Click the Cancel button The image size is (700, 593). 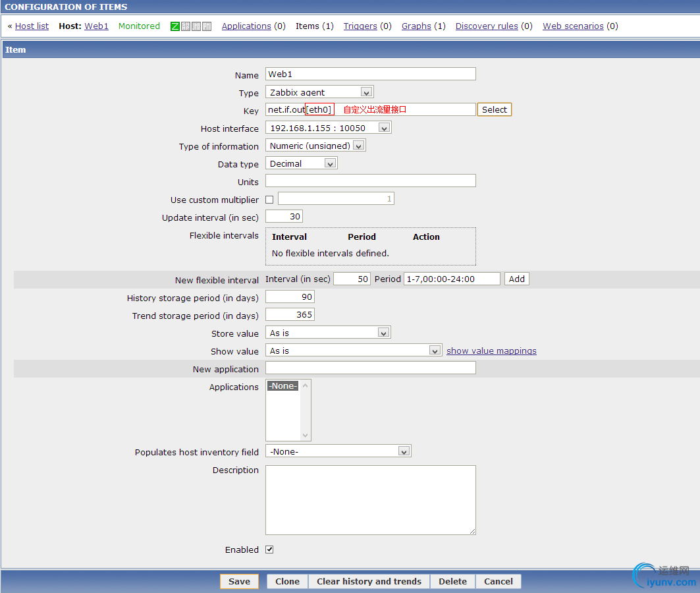pos(498,581)
